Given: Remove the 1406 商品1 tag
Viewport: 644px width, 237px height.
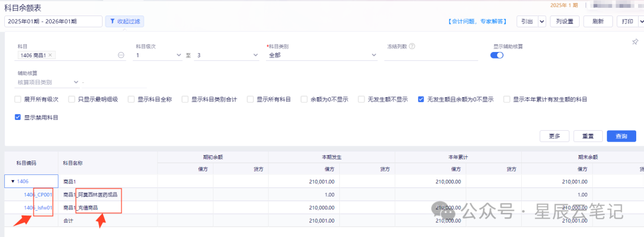Looking at the screenshot, I should click(50, 55).
